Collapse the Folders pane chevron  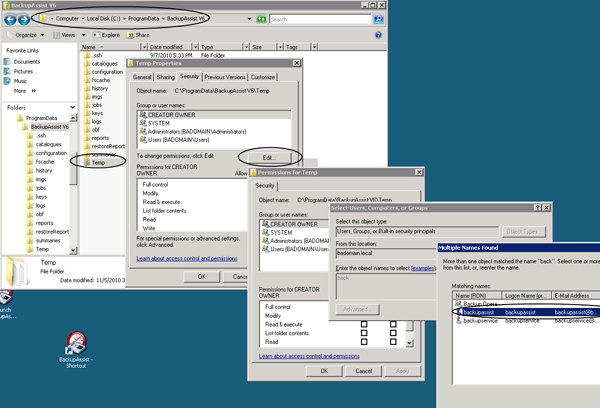coord(72,108)
